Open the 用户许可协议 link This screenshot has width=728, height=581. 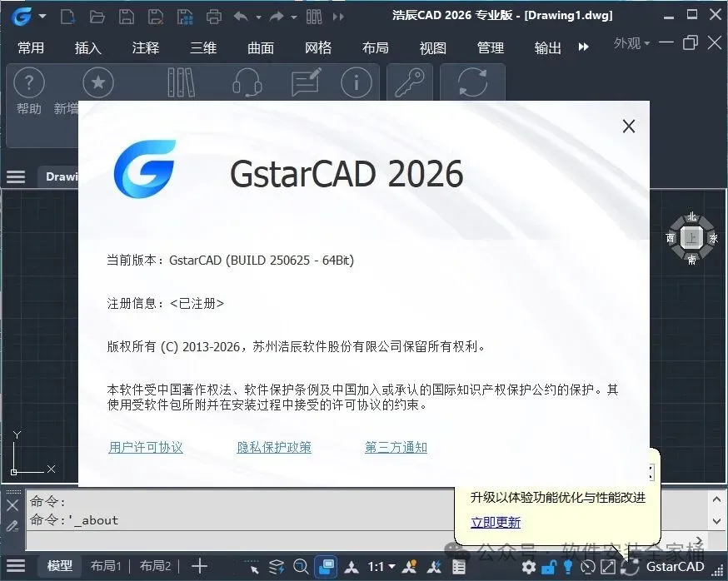(x=145, y=447)
